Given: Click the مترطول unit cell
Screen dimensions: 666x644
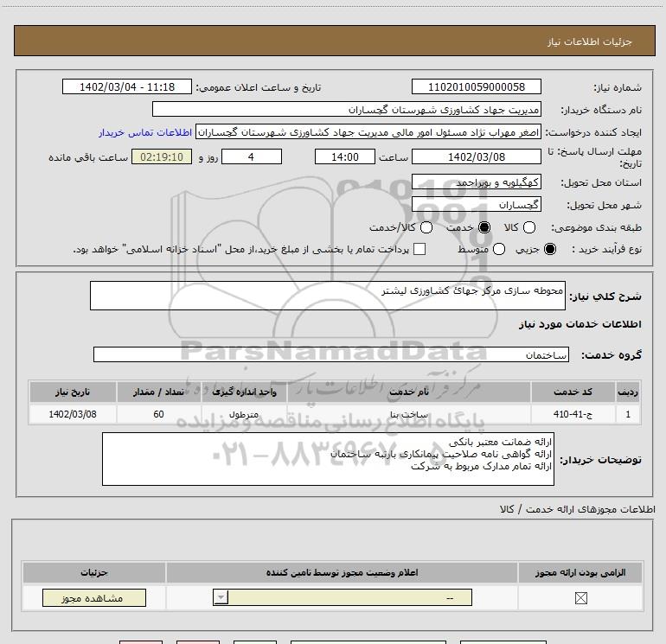Looking at the screenshot, I should 244,414.
